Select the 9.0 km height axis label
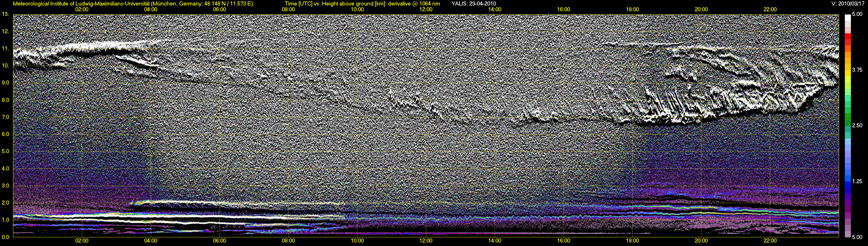Screen dimensions: 868x246 (5, 82)
